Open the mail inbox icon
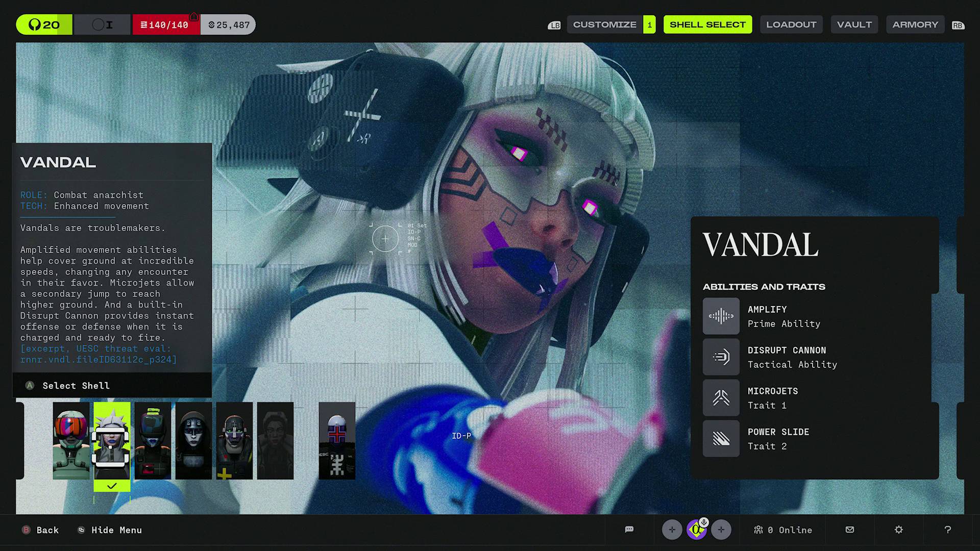Viewport: 980px width, 551px height. tap(850, 530)
